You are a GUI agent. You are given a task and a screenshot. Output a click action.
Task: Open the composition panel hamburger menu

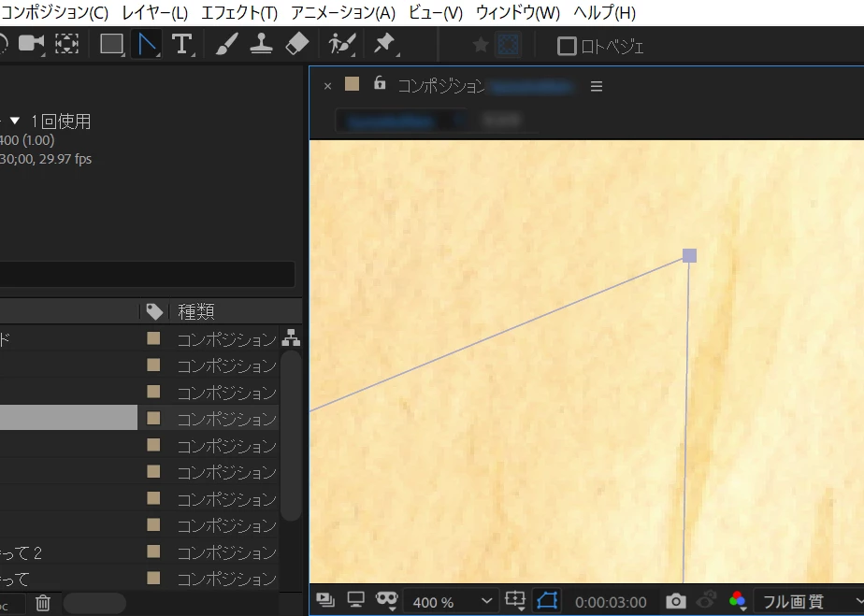click(597, 87)
